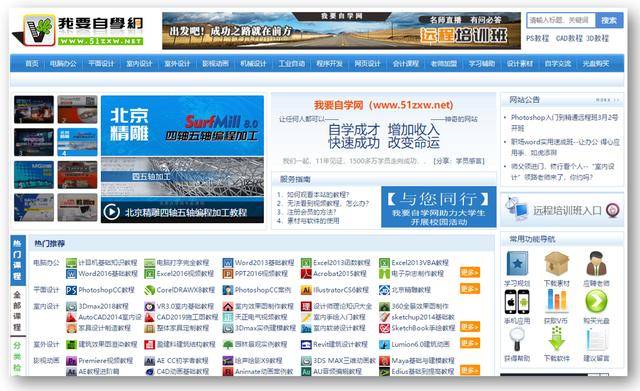
Task: Click the CAD教程 quick link
Action: pos(569,38)
